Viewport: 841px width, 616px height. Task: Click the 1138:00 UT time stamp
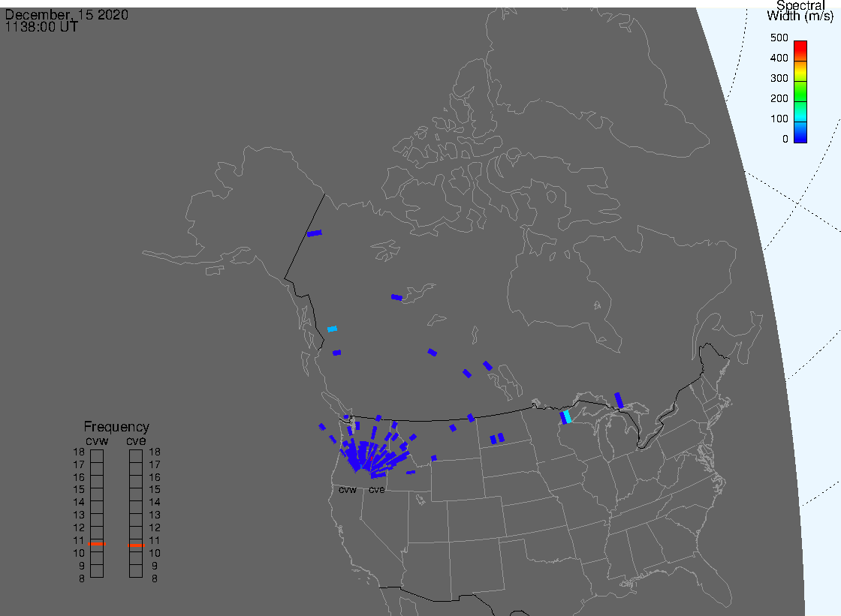41,27
